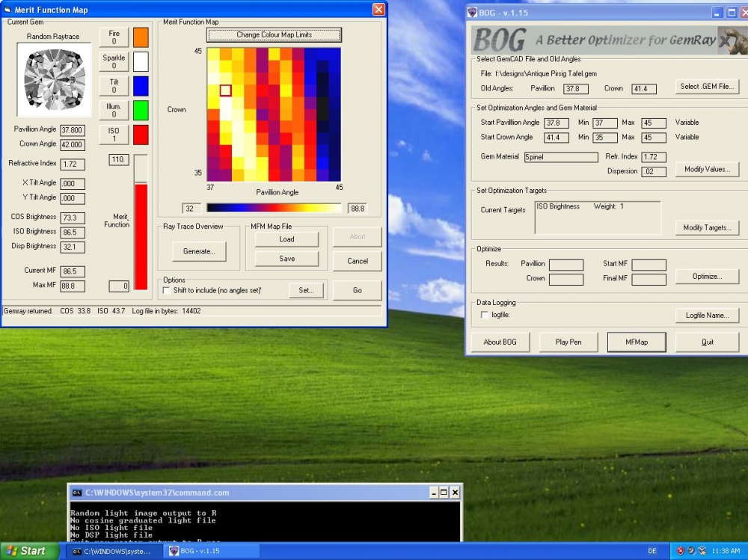The width and height of the screenshot is (748, 560).
Task: Click the COS Brightness value field
Action: click(x=73, y=218)
